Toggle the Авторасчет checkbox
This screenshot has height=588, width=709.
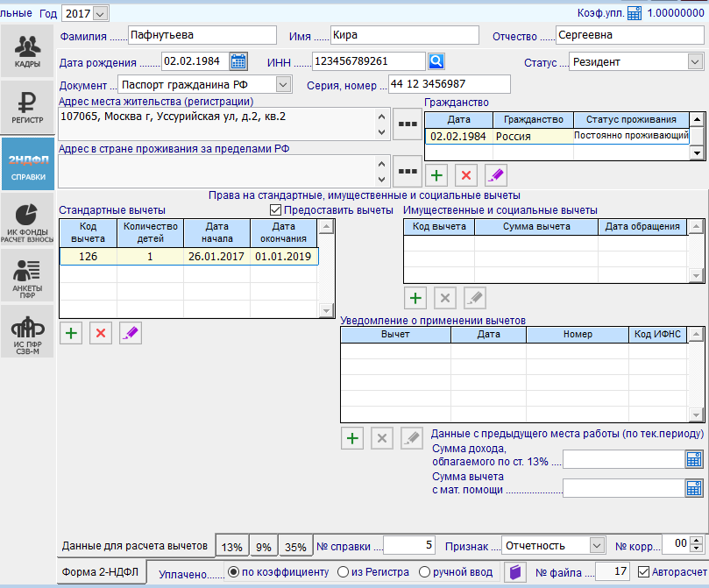tap(643, 572)
